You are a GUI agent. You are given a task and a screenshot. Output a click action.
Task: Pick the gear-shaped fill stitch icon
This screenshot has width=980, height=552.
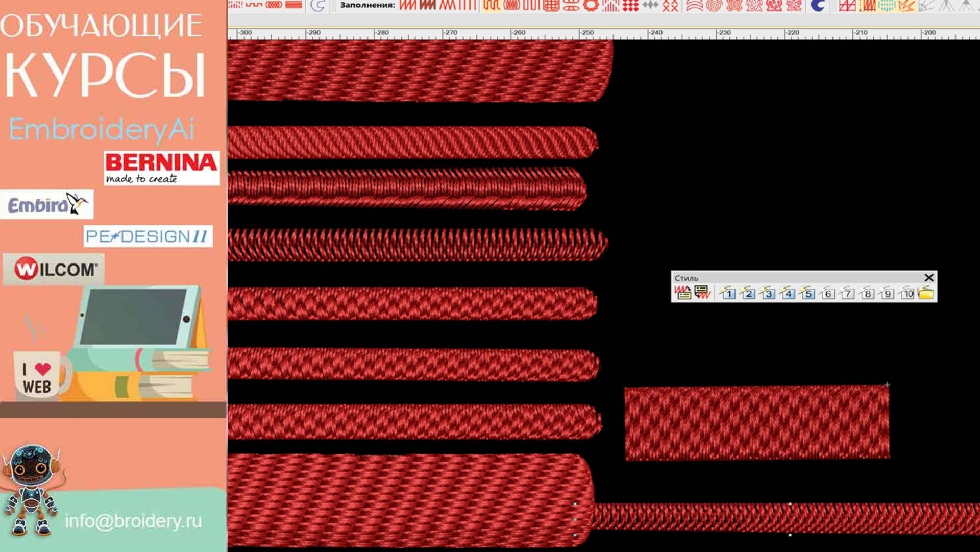click(x=591, y=5)
